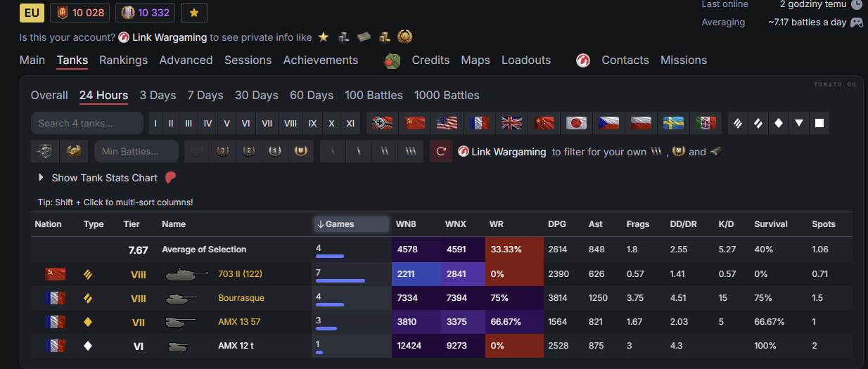Sort the table by WN8 column
The image size is (868, 369).
tap(406, 224)
